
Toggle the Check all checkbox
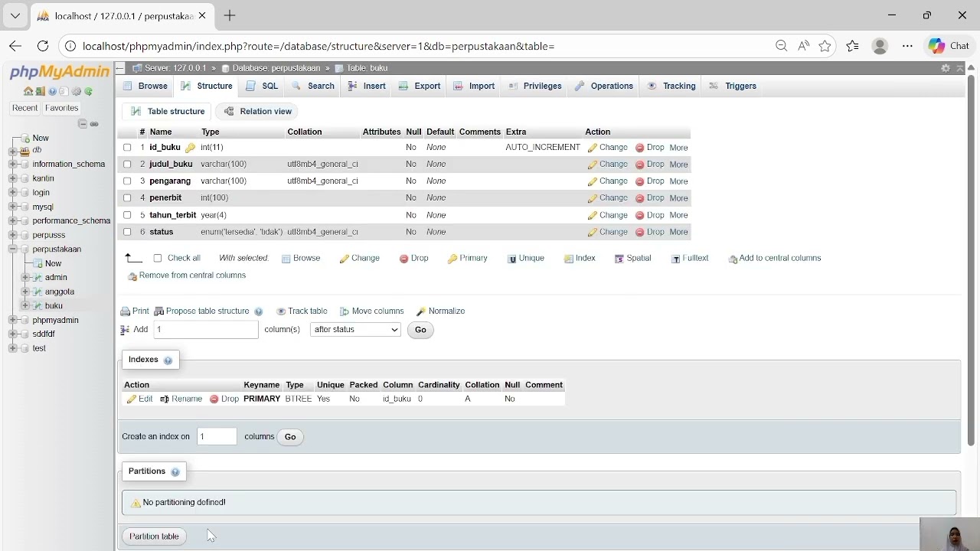coord(158,258)
